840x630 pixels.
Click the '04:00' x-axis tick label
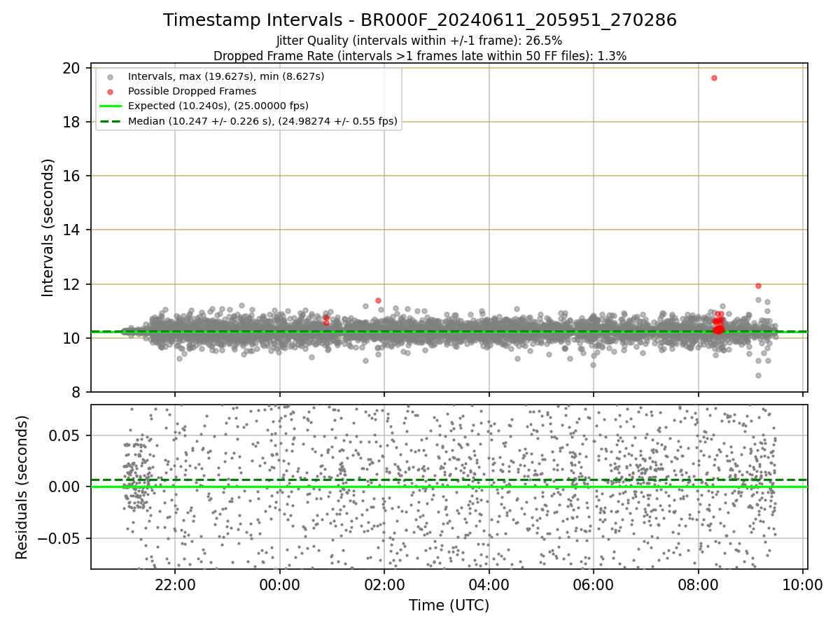(x=489, y=585)
